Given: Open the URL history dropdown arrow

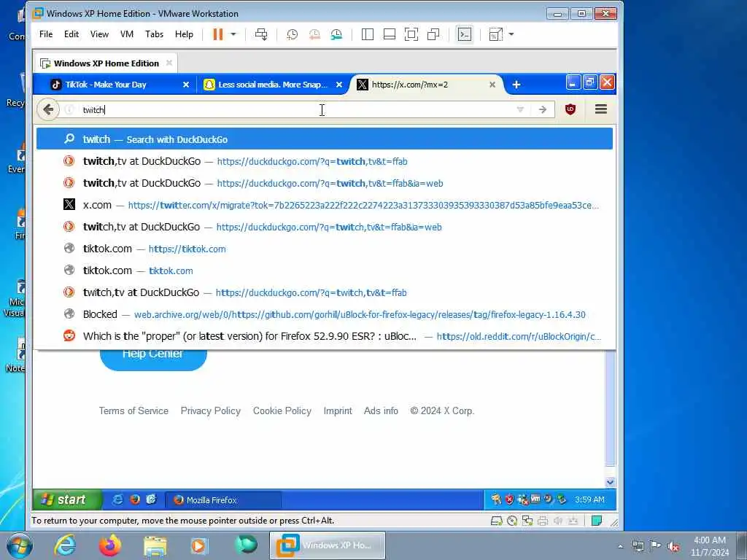Looking at the screenshot, I should [520, 110].
